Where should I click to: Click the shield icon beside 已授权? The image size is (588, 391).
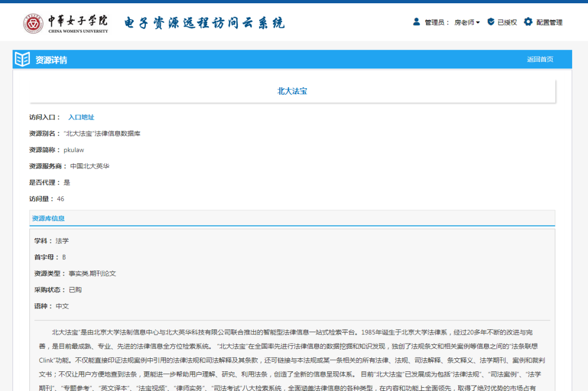tap(491, 22)
